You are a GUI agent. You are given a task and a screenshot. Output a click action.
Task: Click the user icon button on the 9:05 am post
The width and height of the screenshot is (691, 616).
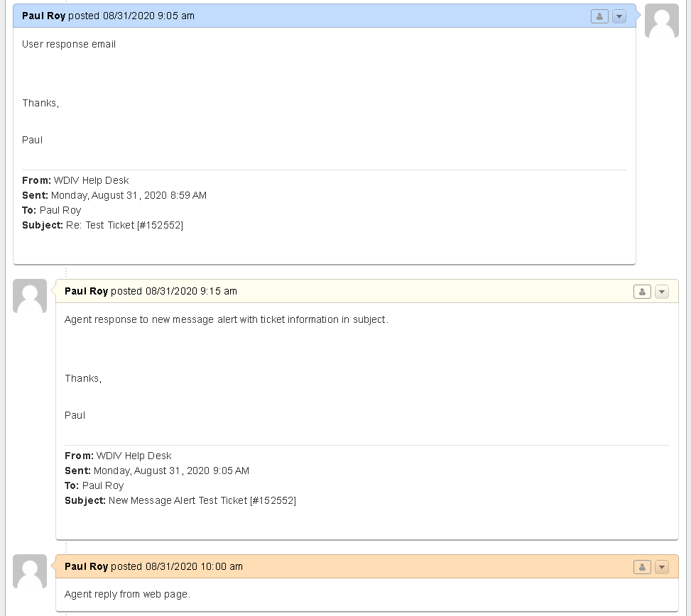point(599,16)
